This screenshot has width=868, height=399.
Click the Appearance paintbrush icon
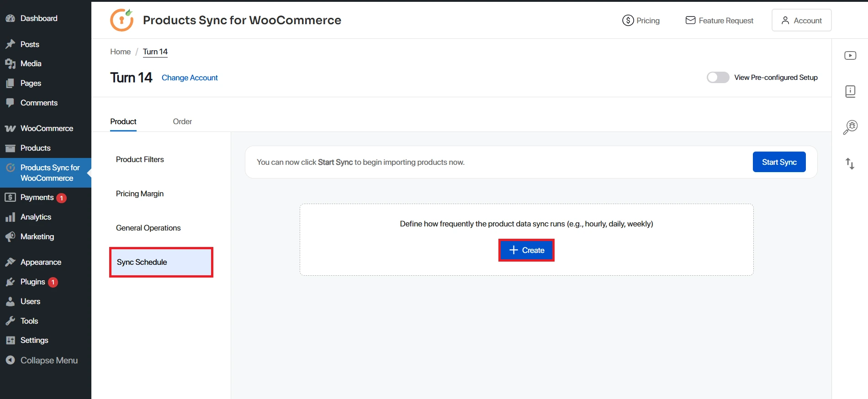[x=10, y=262]
